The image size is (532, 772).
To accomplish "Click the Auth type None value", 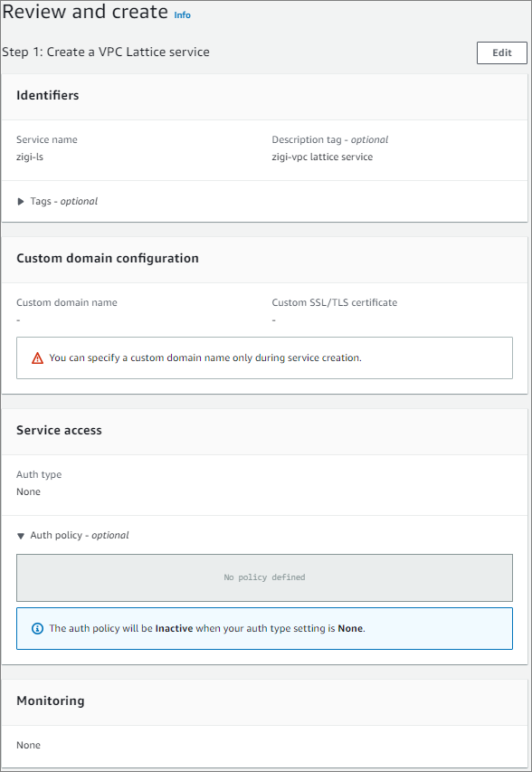I will tap(29, 491).
